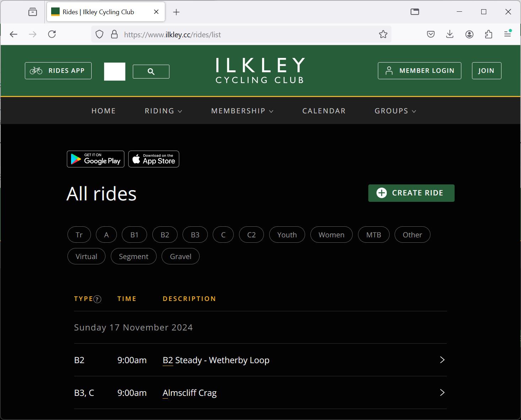521x420 pixels.
Task: Click the Type help question mark icon
Action: 97,299
